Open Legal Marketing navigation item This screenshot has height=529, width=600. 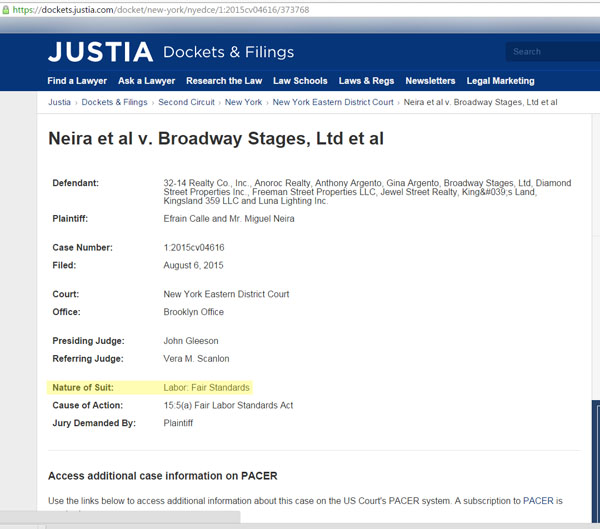pos(501,81)
